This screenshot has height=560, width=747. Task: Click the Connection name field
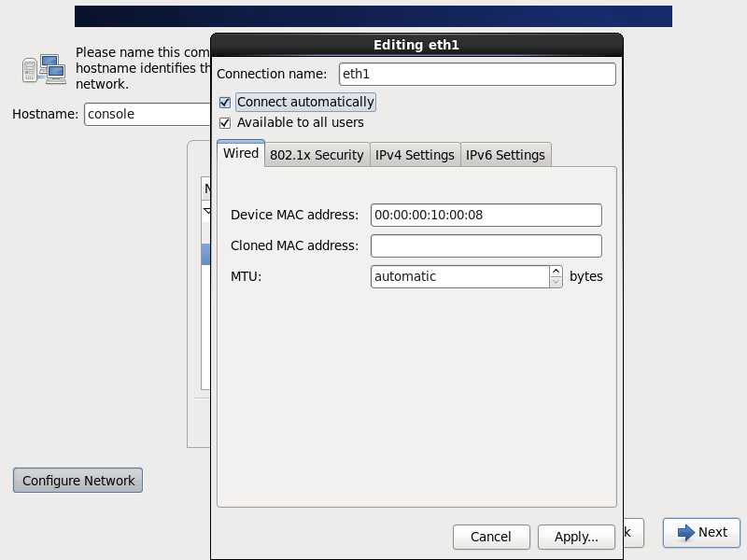(477, 75)
